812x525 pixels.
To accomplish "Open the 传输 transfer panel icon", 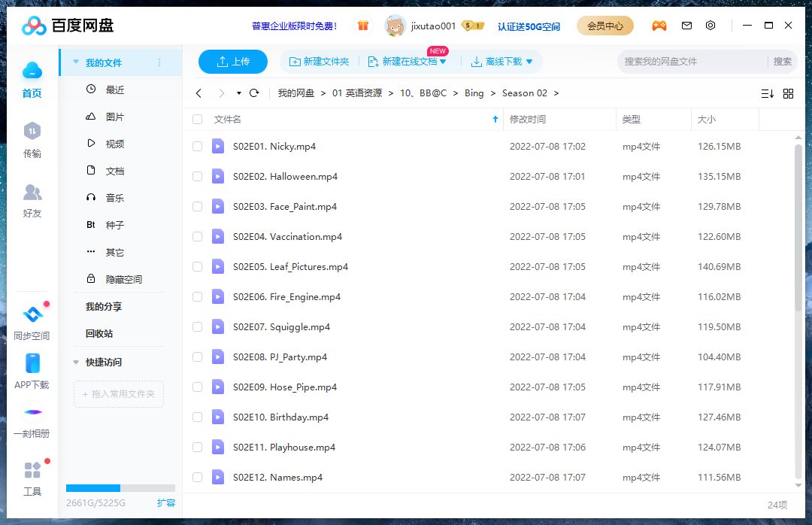I will click(x=32, y=131).
